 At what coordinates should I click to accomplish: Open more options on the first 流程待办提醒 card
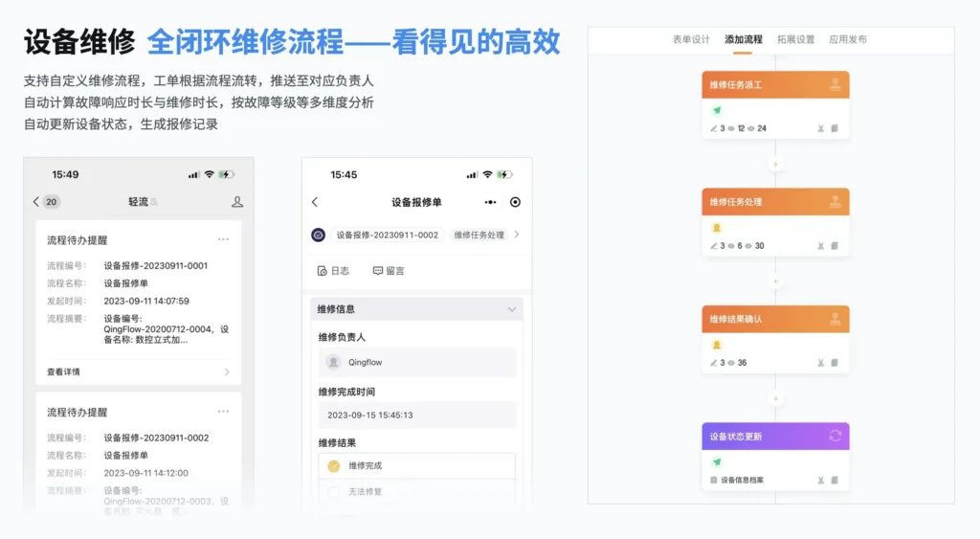223,239
